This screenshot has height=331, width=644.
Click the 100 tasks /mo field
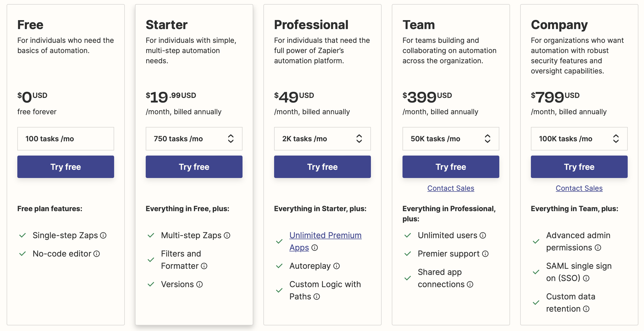(x=65, y=139)
